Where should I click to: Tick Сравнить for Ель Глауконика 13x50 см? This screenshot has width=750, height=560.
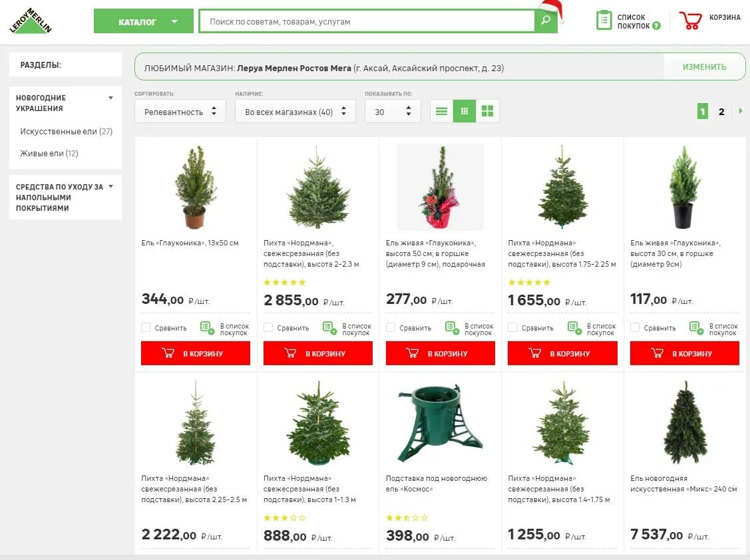[x=146, y=328]
